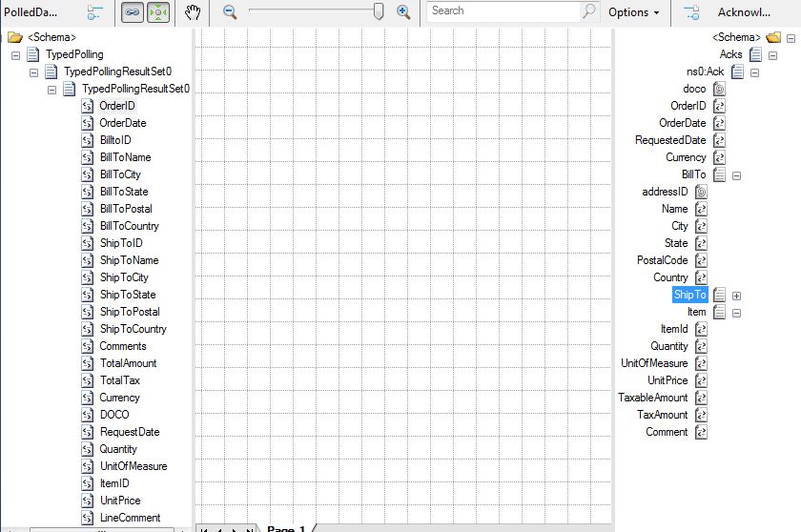This screenshot has width=801, height=532.
Task: Collapse the Item record node
Action: coord(736,313)
